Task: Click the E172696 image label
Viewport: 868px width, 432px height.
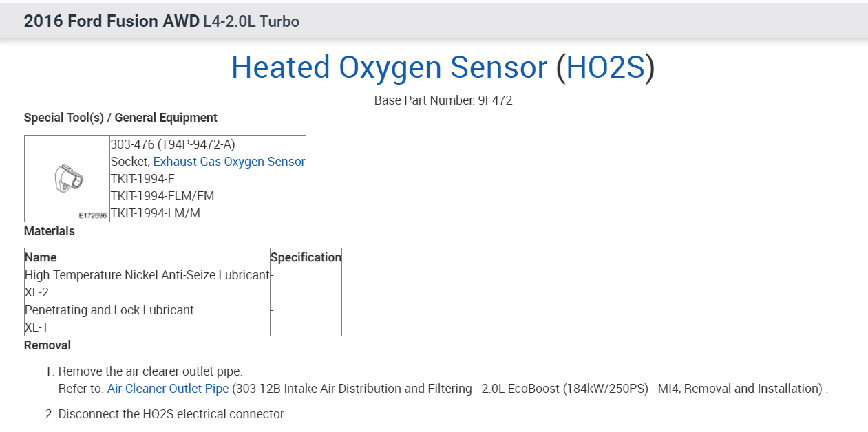Action: tap(92, 215)
